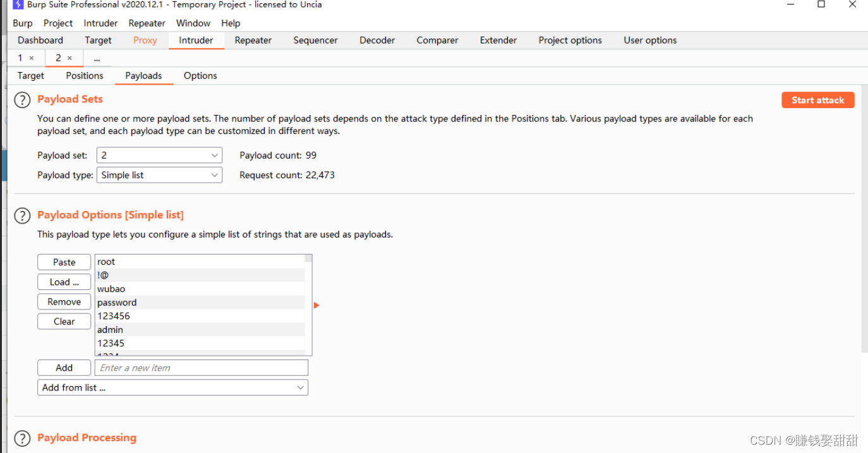Open the Intruder Target sub-tab
Image resolution: width=868 pixels, height=453 pixels.
click(31, 76)
